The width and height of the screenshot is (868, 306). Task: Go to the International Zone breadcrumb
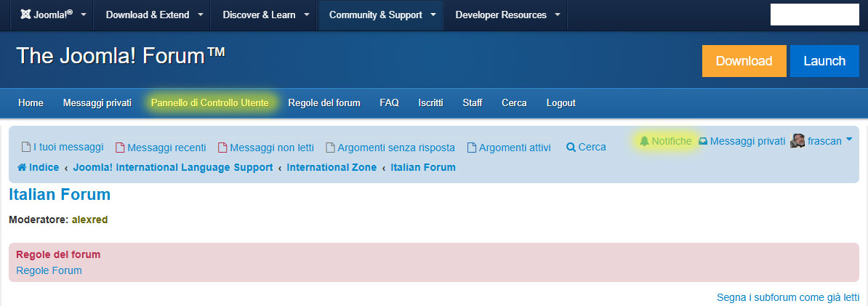(x=331, y=167)
